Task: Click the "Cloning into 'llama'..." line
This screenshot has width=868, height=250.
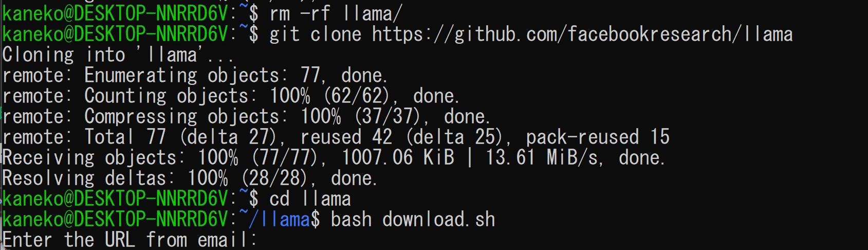Action: tap(118, 55)
